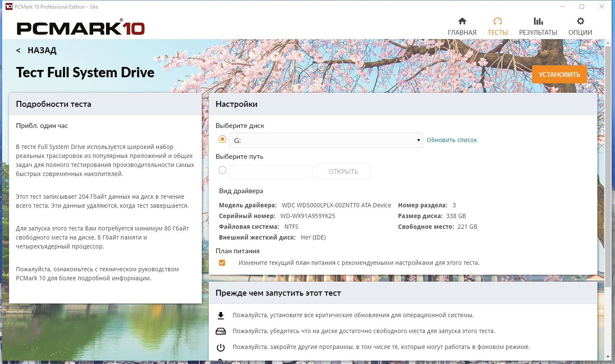Select the drive selection radio button

click(222, 139)
